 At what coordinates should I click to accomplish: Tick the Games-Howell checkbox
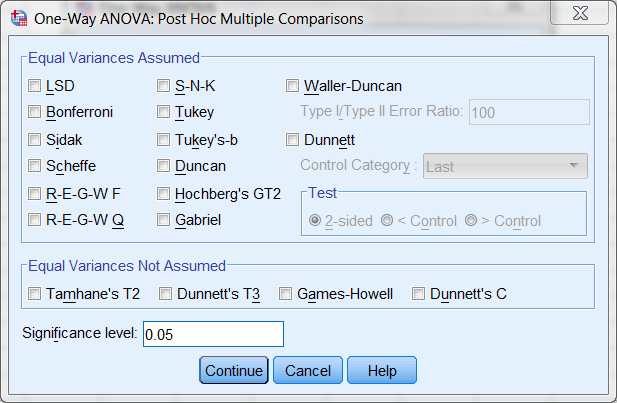286,294
